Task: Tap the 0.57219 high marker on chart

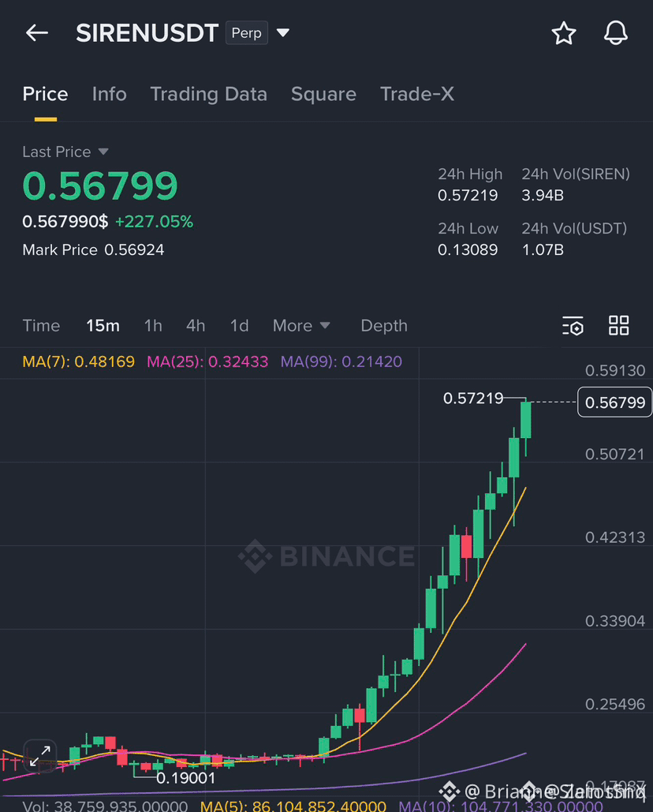Action: pos(473,399)
